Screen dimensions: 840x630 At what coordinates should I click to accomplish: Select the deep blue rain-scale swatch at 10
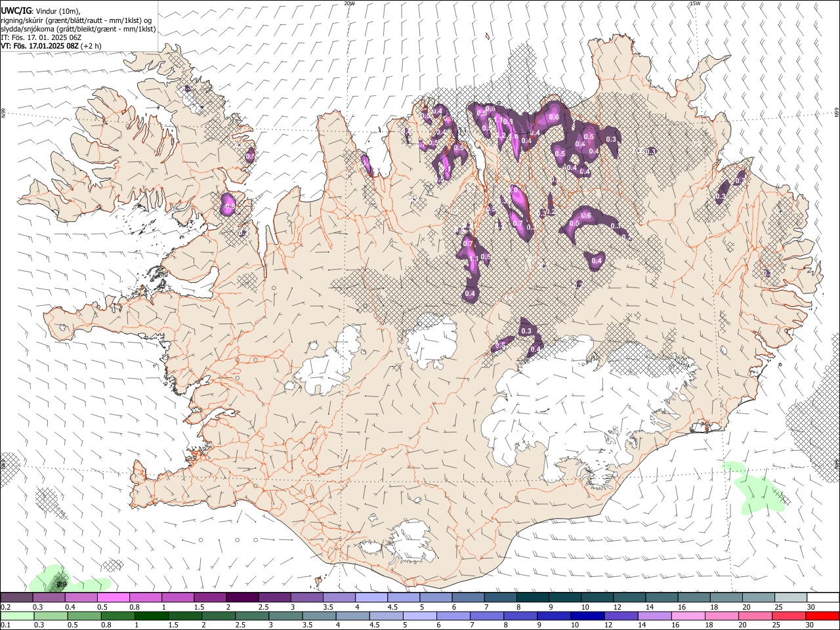pyautogui.click(x=588, y=616)
